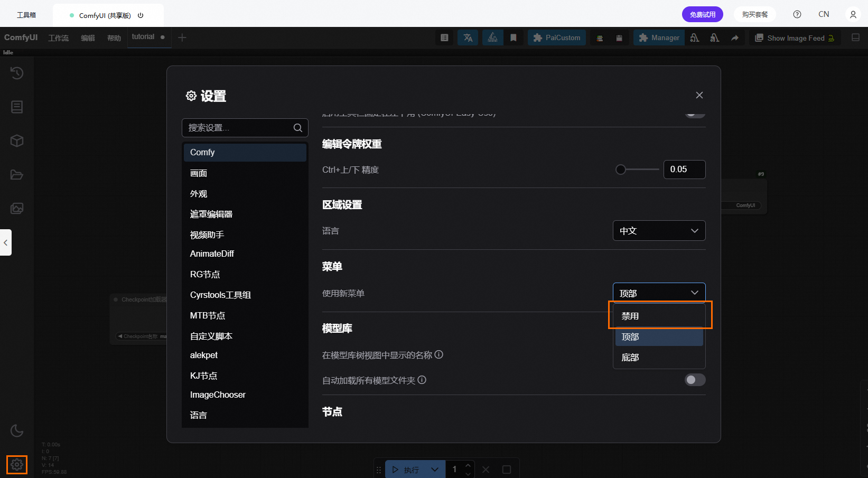Select the Cyrstools工具组 settings category

(x=245, y=295)
